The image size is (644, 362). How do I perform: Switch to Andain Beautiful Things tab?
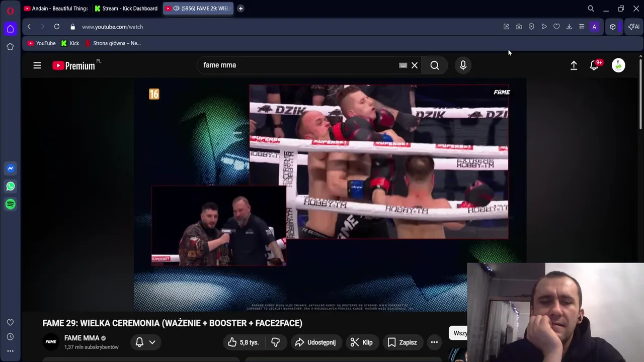(x=56, y=8)
